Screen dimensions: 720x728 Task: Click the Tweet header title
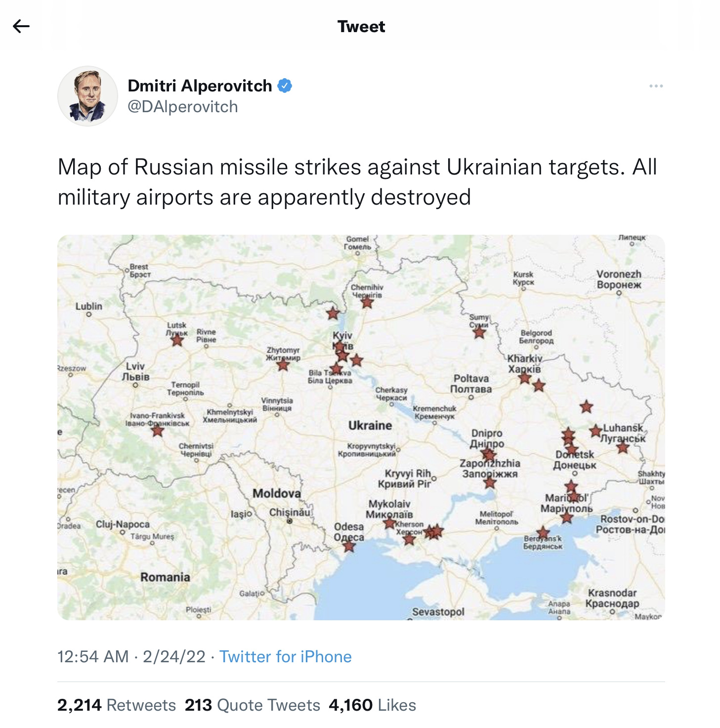click(x=361, y=26)
